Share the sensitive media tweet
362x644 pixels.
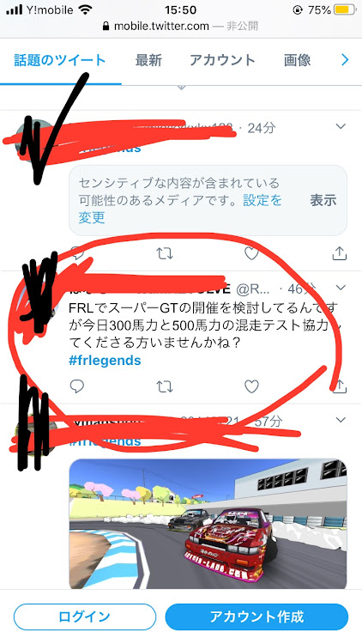(339, 253)
